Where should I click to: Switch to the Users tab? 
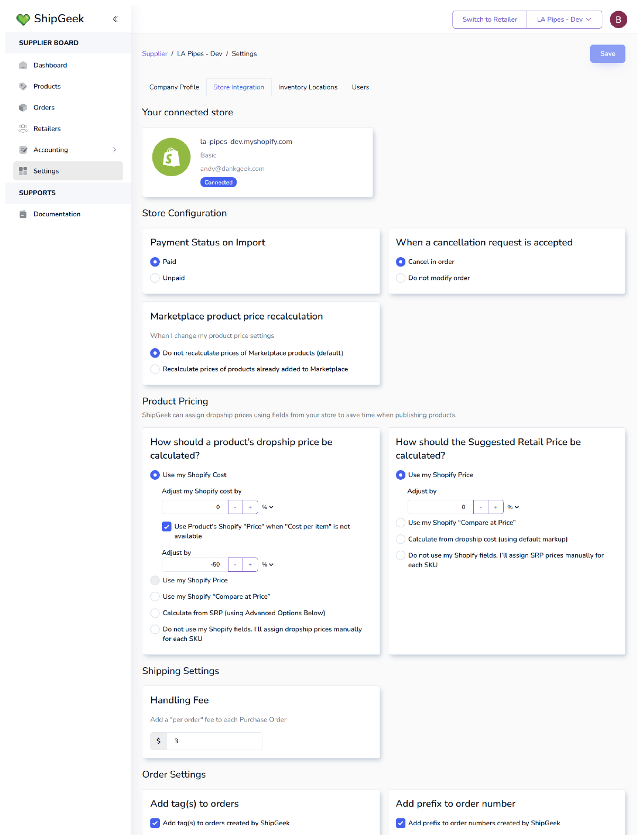[360, 87]
